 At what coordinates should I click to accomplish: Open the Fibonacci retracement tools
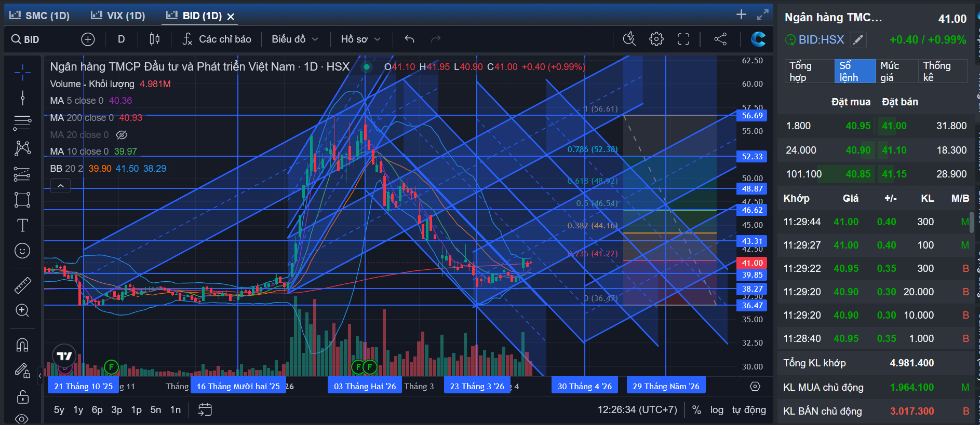pos(22,123)
